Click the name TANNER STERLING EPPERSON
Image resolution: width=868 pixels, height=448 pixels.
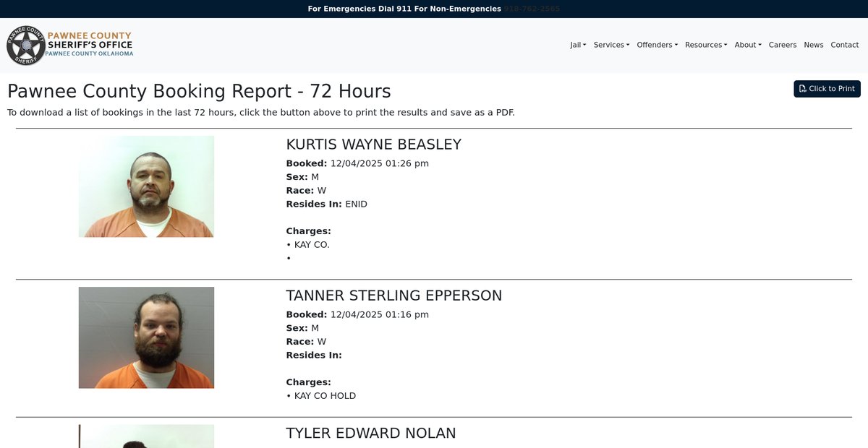click(x=393, y=296)
